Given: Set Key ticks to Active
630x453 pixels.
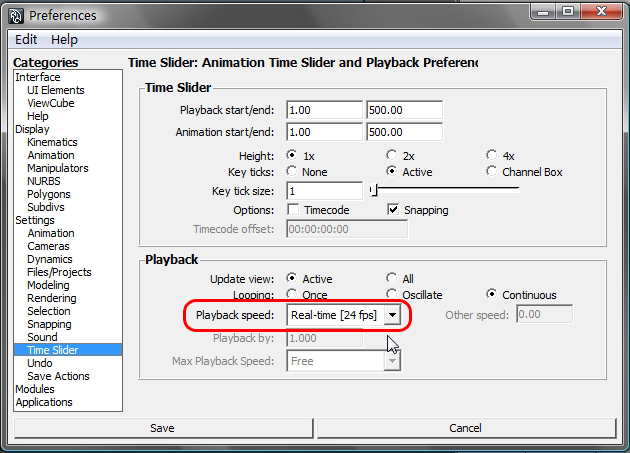Looking at the screenshot, I should click(391, 171).
